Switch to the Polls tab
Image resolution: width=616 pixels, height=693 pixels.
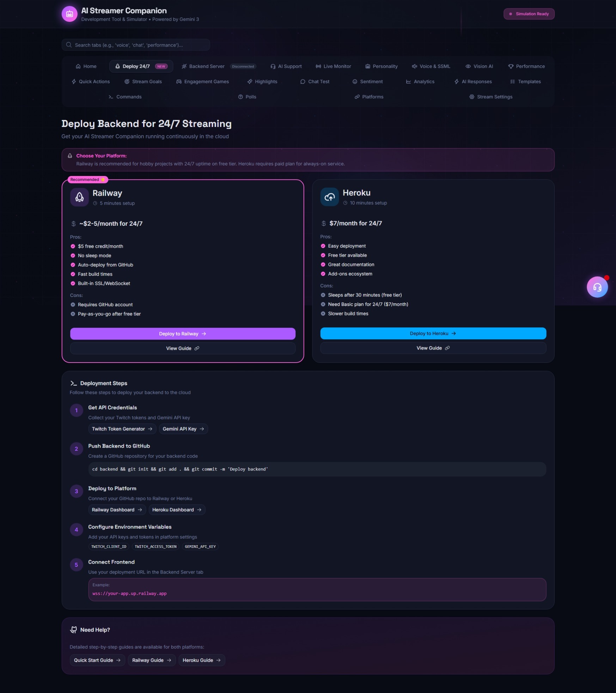click(x=247, y=97)
